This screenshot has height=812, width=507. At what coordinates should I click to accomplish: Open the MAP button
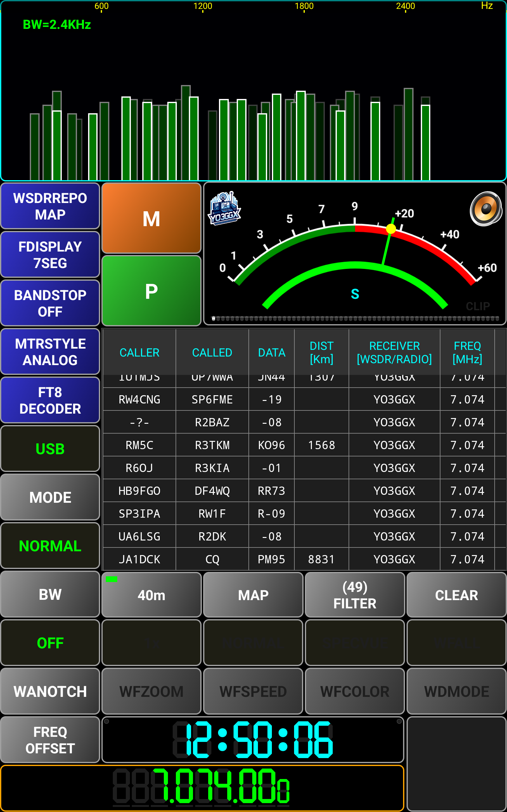[x=253, y=595]
